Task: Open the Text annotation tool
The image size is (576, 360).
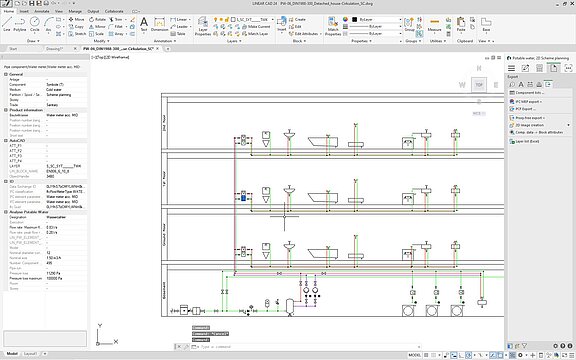Action: (144, 24)
